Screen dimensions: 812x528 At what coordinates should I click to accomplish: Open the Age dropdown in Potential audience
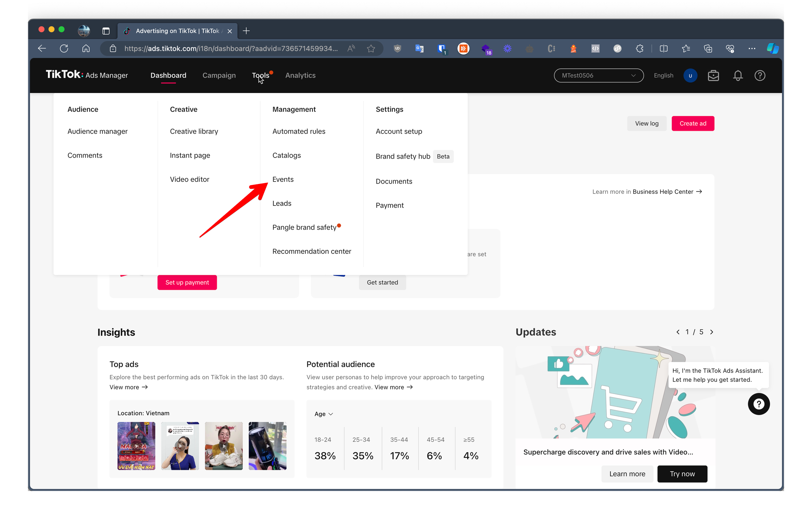point(324,414)
